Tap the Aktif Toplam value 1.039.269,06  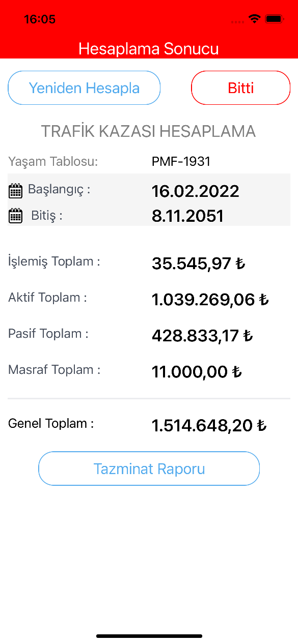click(x=210, y=300)
